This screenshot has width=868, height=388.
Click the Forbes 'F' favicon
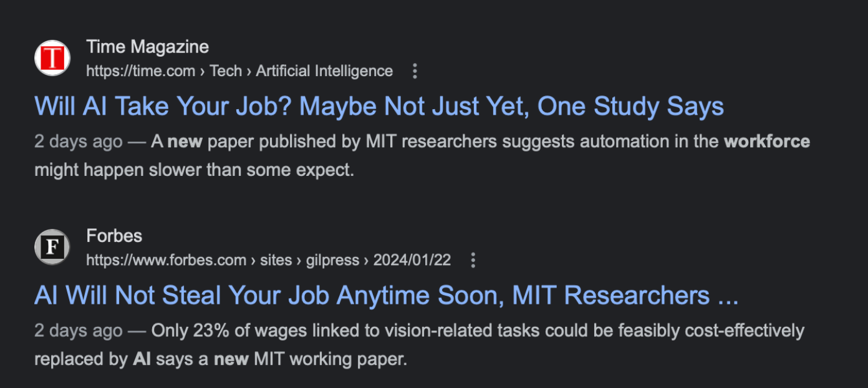(52, 247)
